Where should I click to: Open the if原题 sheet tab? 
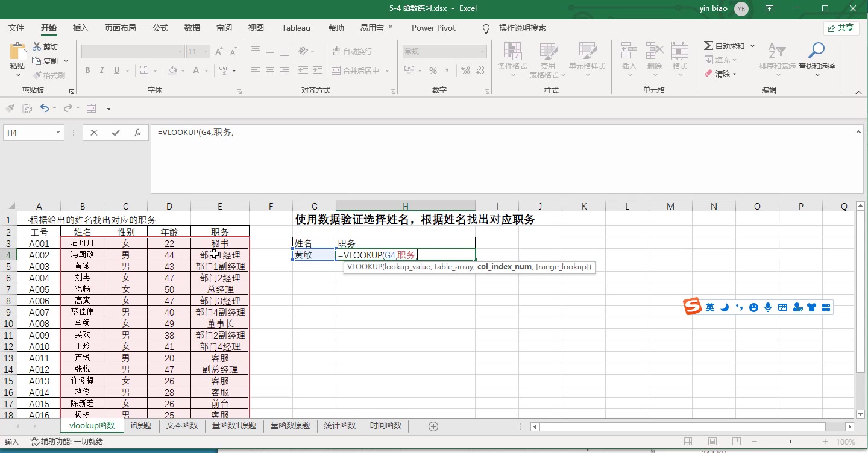140,425
